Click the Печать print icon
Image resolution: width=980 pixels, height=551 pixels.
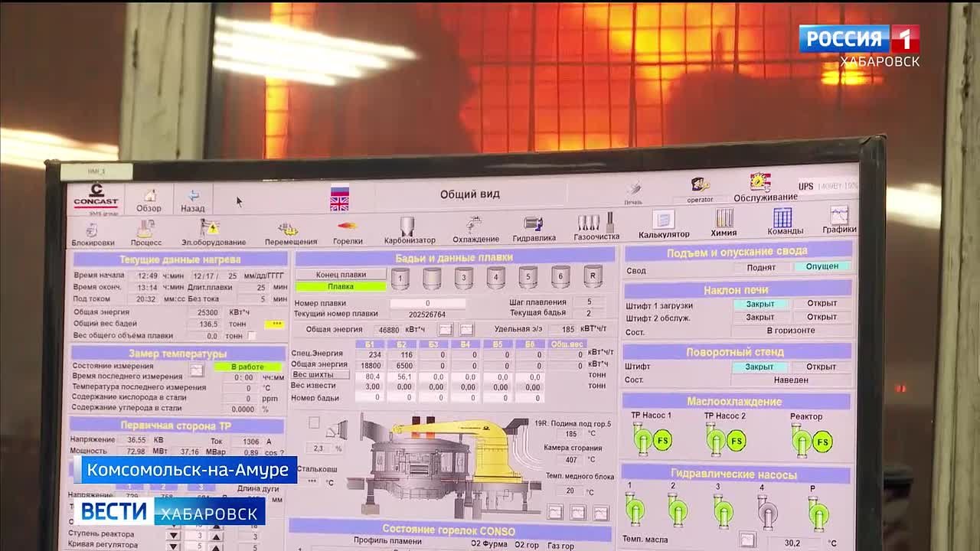click(633, 191)
